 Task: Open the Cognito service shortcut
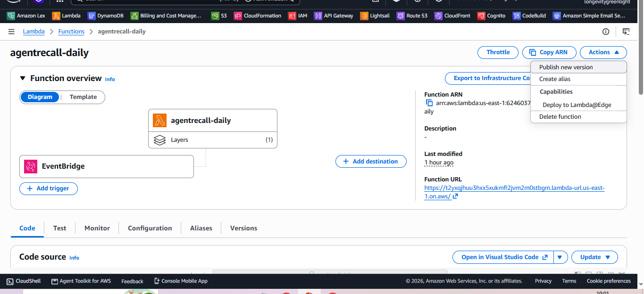(491, 16)
